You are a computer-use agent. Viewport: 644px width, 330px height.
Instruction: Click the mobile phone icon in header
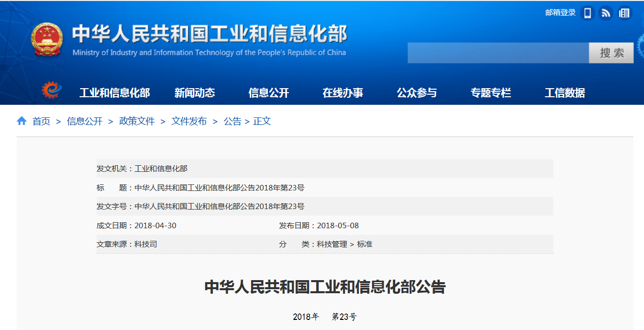tap(587, 13)
